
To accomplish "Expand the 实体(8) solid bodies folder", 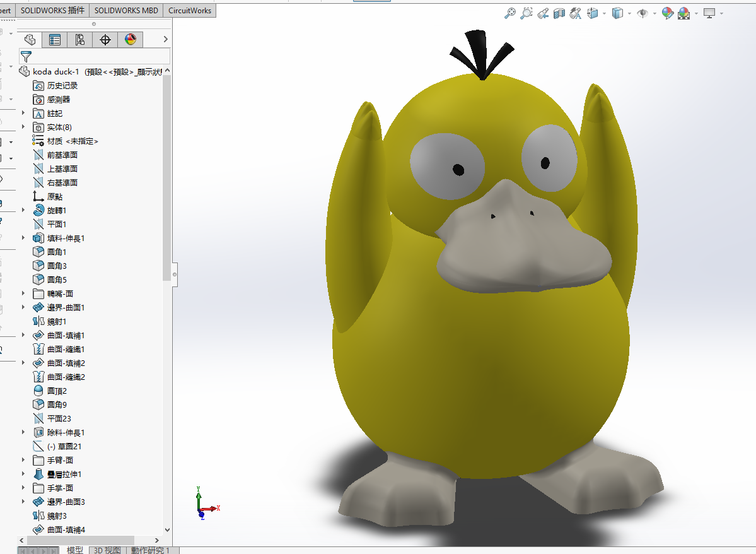I will [x=24, y=127].
